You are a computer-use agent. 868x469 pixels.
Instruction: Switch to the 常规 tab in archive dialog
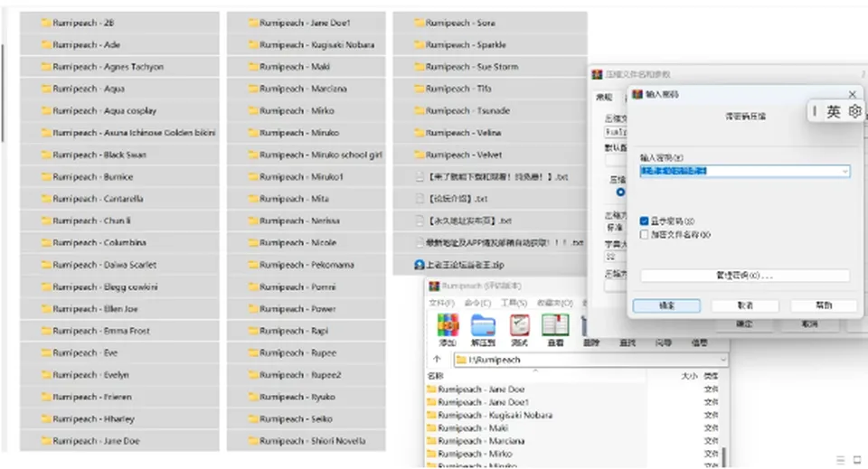pos(604,98)
